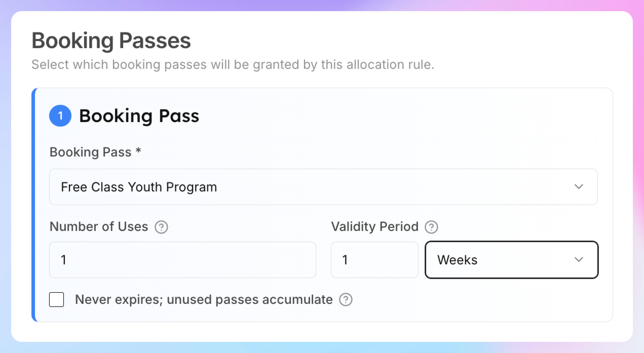Toggle the Never expires; unused passes accumulate label
Screen dimensions: 644x353
pos(204,300)
